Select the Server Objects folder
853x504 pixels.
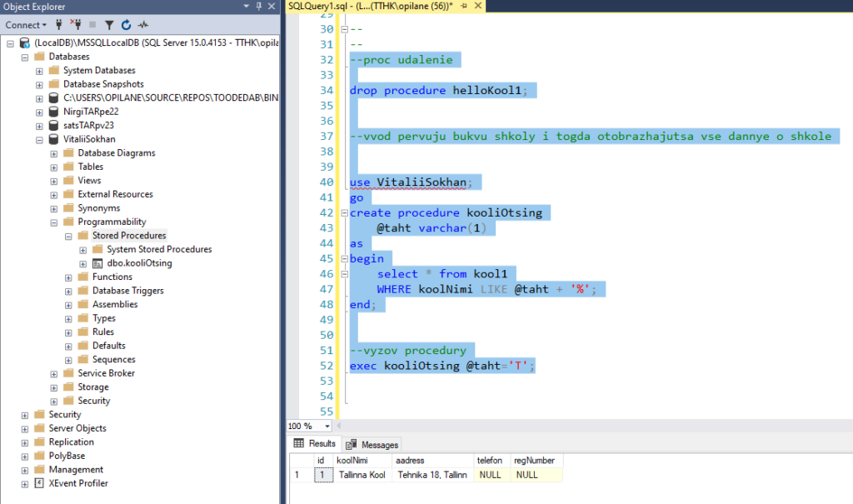[x=77, y=428]
